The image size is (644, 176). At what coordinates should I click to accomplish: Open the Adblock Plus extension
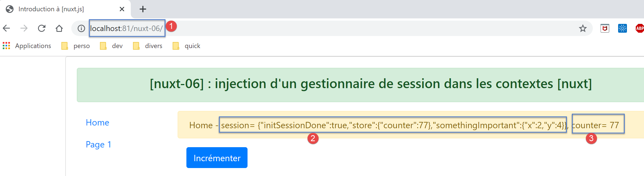640,28
